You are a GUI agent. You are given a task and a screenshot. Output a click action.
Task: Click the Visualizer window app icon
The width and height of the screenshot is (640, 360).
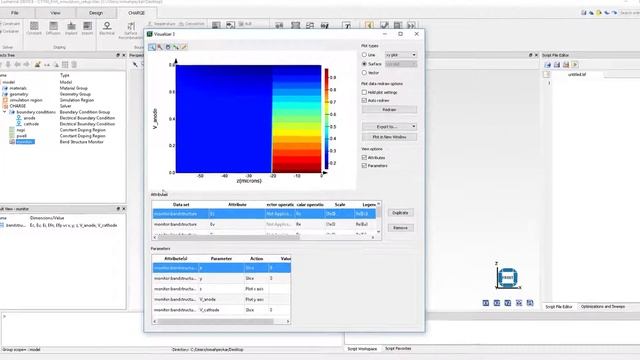click(x=150, y=34)
